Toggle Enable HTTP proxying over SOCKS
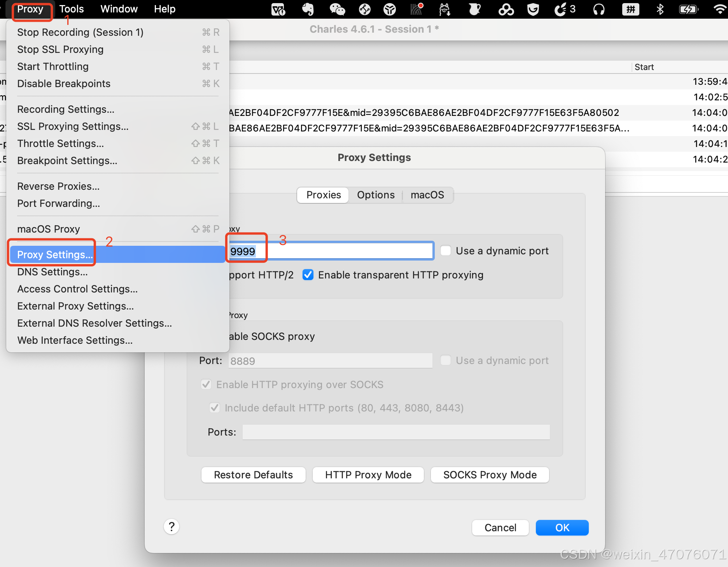The height and width of the screenshot is (567, 728). [206, 384]
